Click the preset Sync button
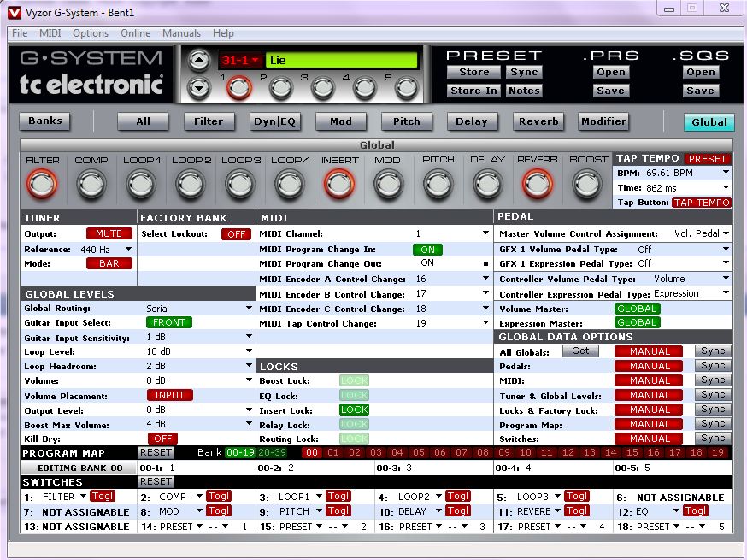The image size is (747, 560). pos(524,72)
